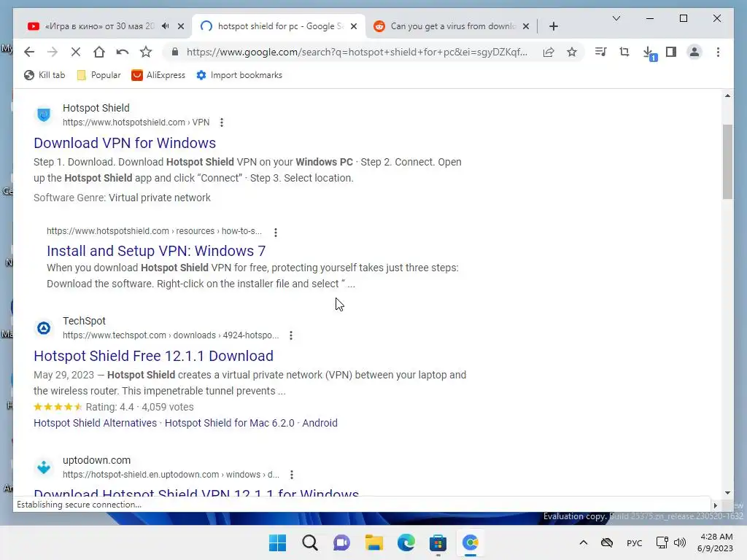Open the volume speaker tray icon
The width and height of the screenshot is (747, 560).
(680, 542)
